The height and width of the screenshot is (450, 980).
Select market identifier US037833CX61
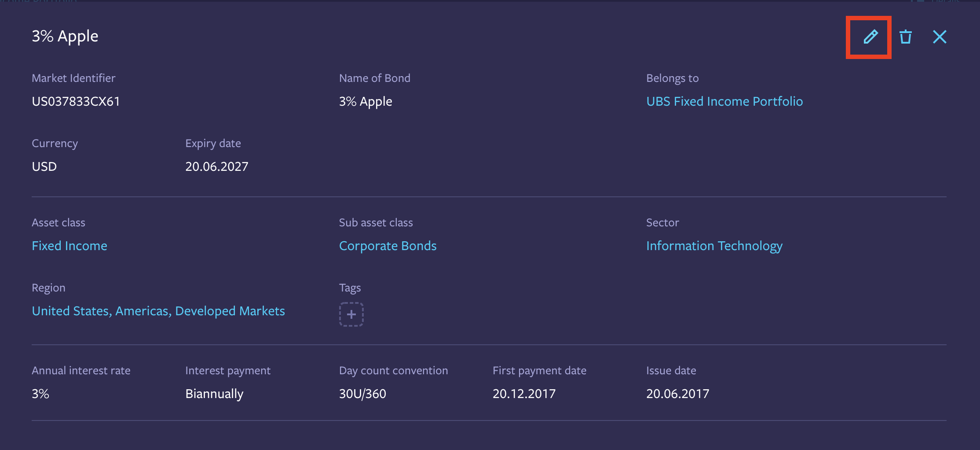coord(76,101)
